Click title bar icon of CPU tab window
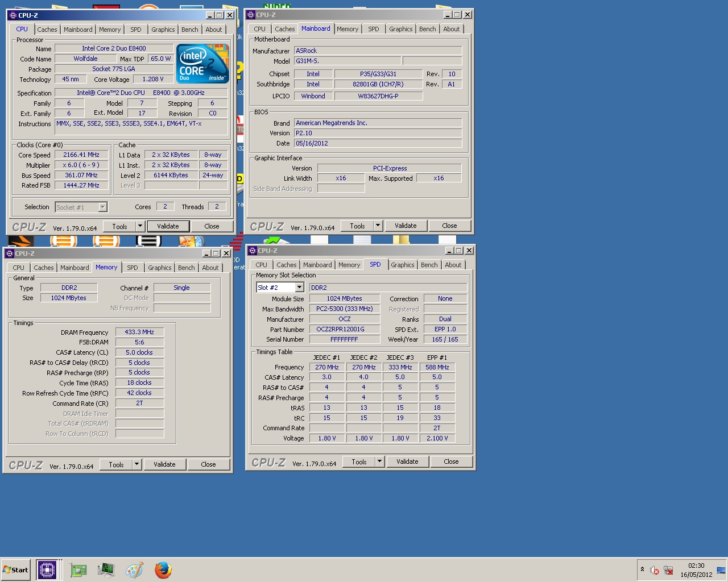This screenshot has height=582, width=728. (13, 15)
